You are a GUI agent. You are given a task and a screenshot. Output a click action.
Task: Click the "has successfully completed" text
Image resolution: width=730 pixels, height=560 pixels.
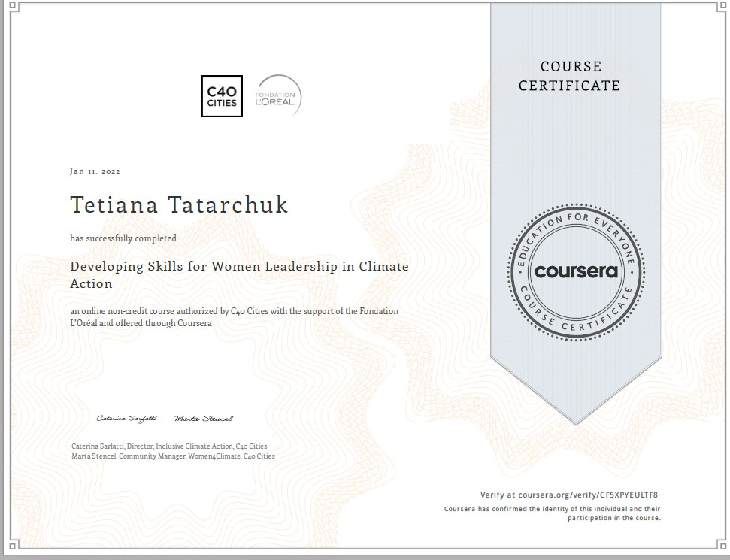123,238
